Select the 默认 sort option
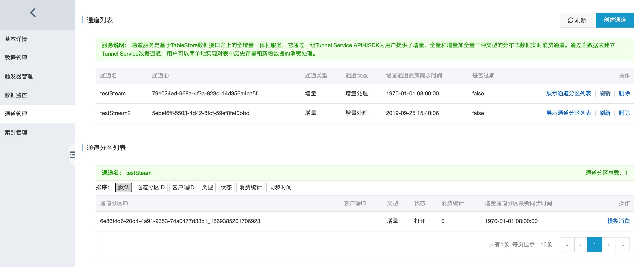 tap(124, 187)
